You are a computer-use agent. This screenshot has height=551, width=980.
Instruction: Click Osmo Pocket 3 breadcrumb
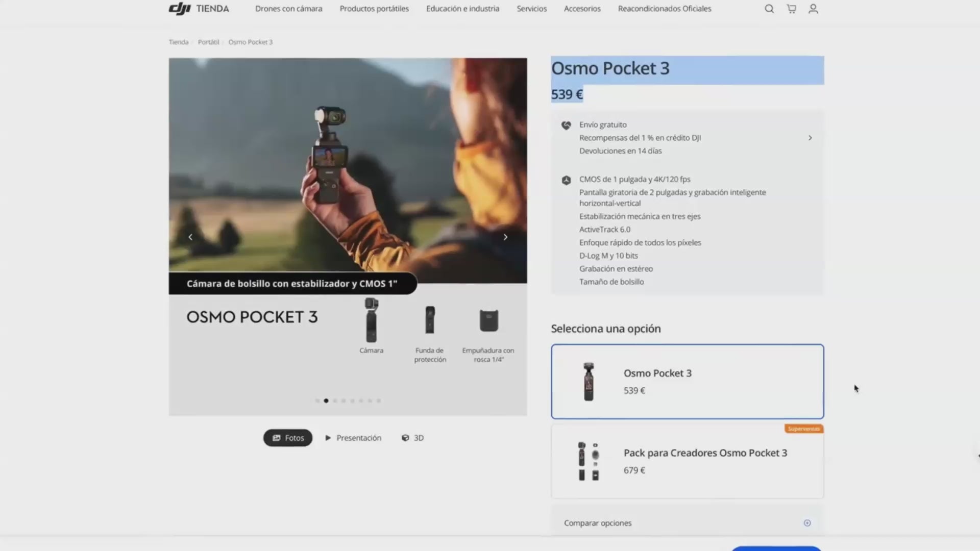[x=251, y=42]
